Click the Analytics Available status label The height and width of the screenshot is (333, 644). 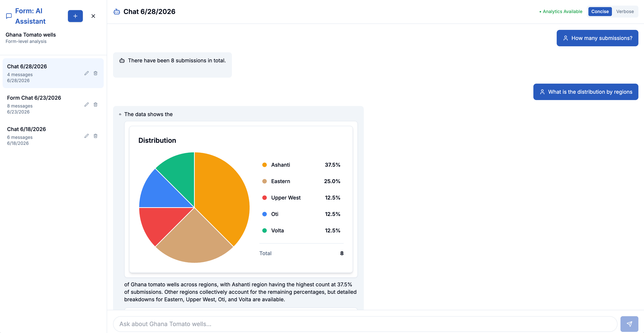(561, 12)
